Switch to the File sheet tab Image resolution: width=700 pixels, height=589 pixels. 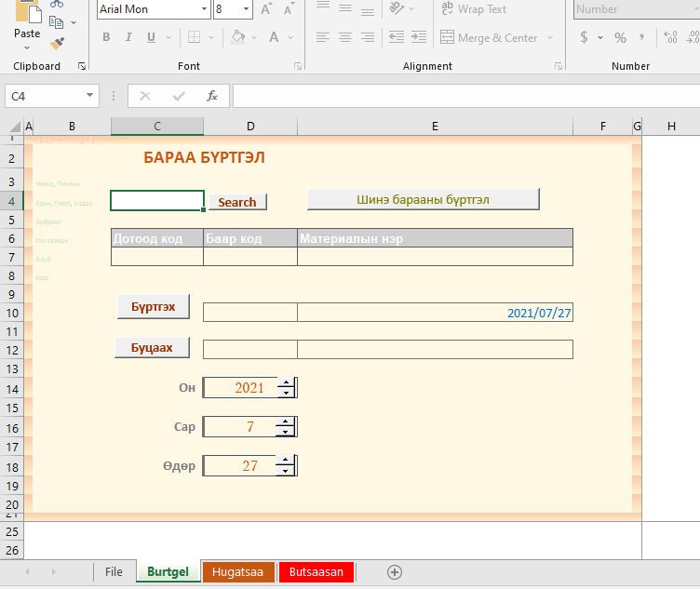[114, 571]
